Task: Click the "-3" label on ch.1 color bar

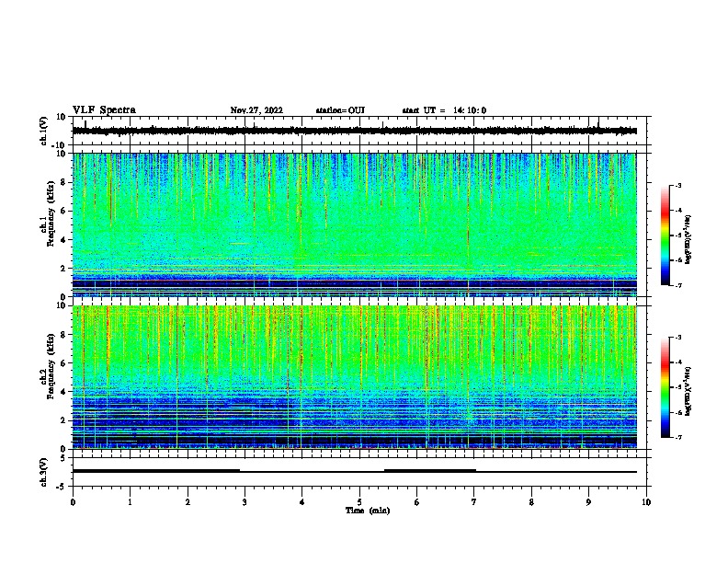Action: point(677,186)
